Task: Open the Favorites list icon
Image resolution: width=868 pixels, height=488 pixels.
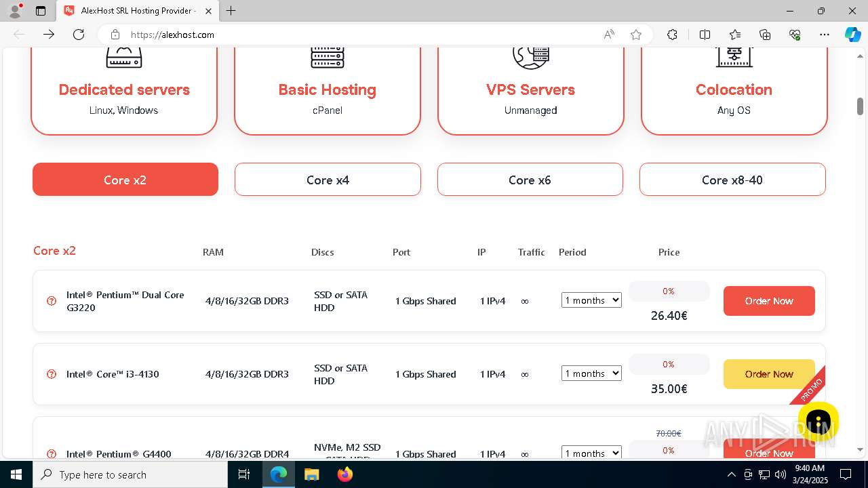Action: click(735, 35)
